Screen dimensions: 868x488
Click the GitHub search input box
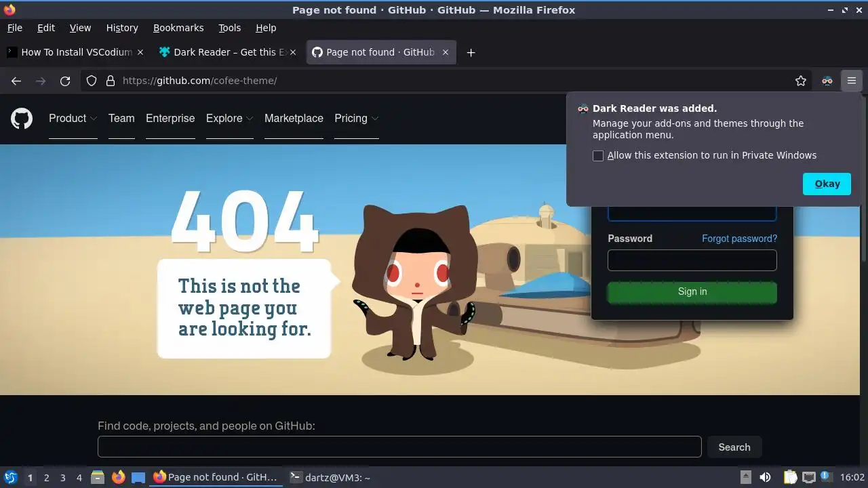coord(399,447)
